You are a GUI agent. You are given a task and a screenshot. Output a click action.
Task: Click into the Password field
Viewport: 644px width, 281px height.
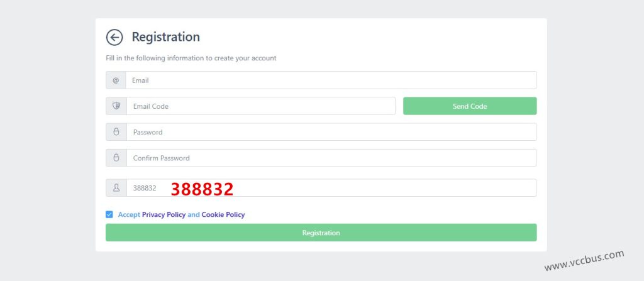click(331, 132)
